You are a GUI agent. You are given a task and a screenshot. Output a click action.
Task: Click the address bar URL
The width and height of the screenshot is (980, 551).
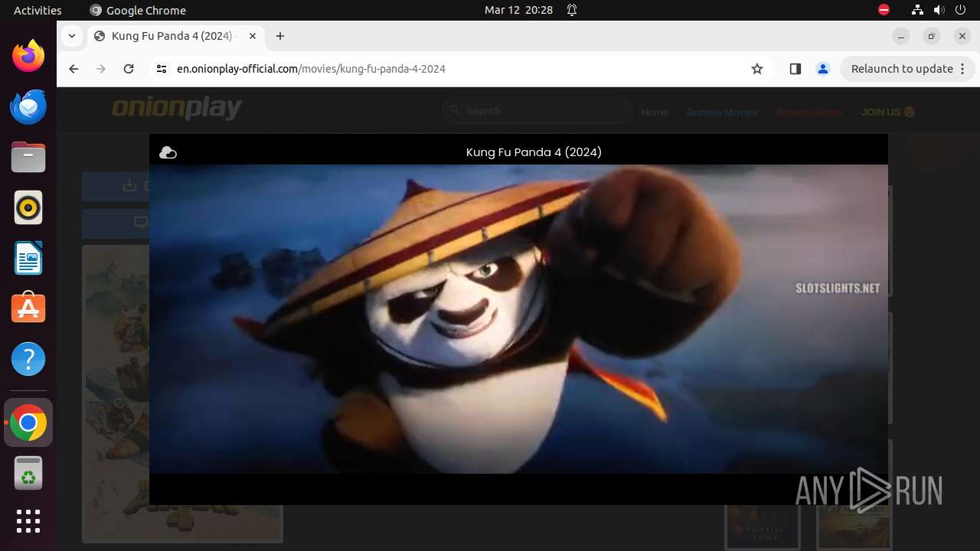pos(311,69)
